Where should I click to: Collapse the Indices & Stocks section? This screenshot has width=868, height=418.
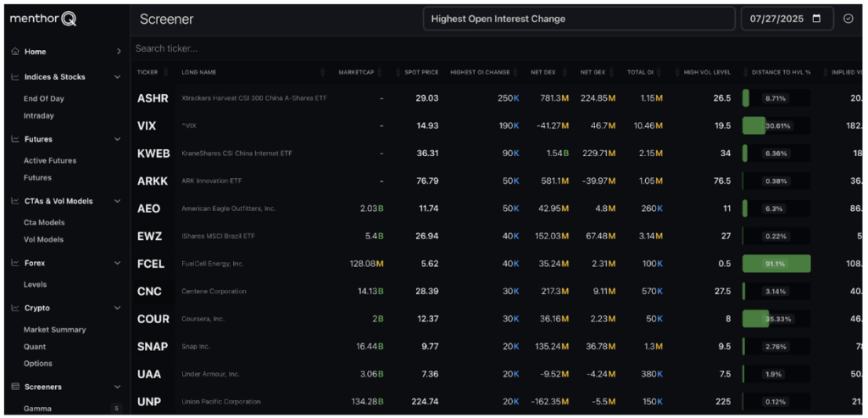117,77
